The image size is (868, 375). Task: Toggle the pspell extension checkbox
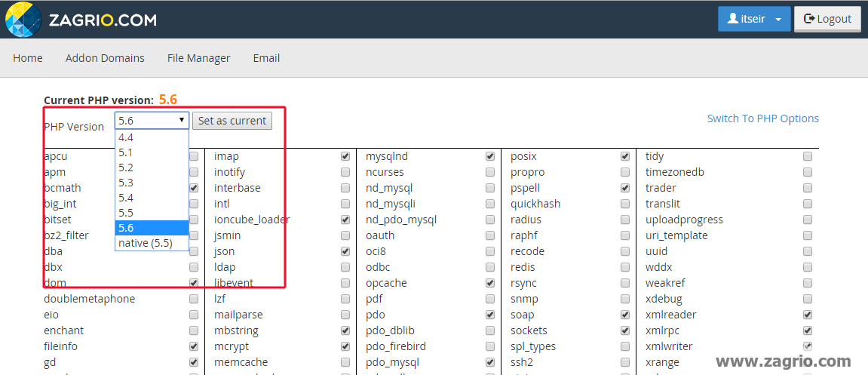tap(625, 189)
